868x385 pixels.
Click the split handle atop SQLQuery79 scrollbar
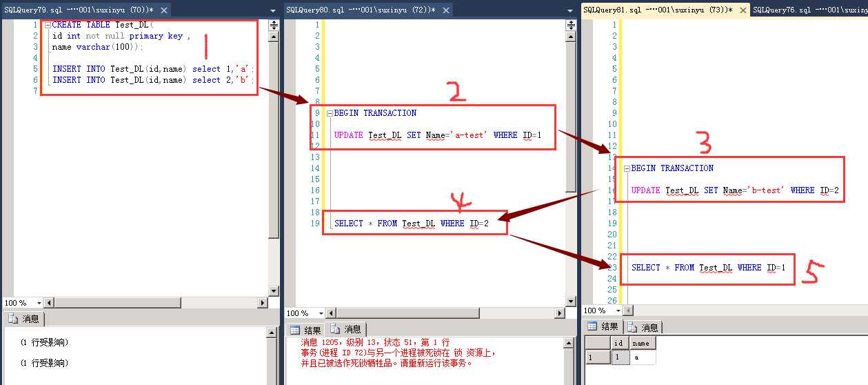click(274, 25)
